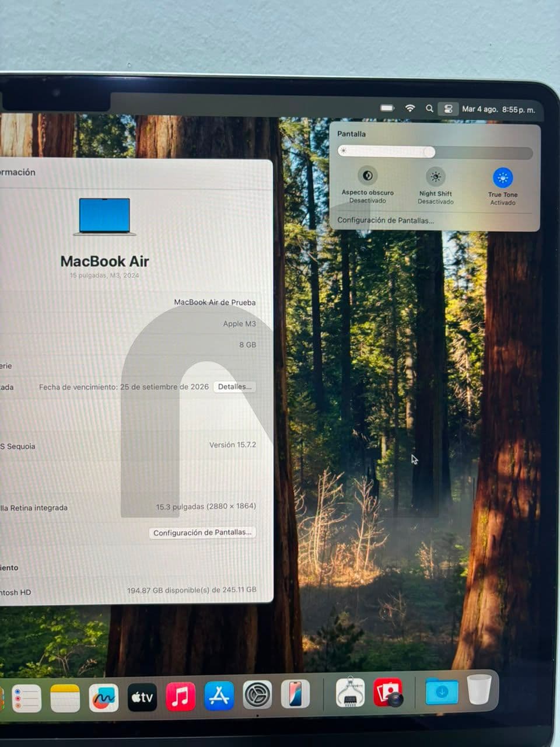Open the App Store

[219, 696]
